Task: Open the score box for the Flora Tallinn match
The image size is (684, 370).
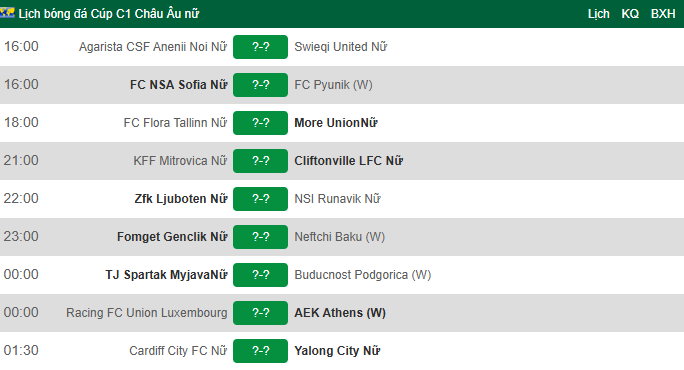Action: click(x=260, y=123)
